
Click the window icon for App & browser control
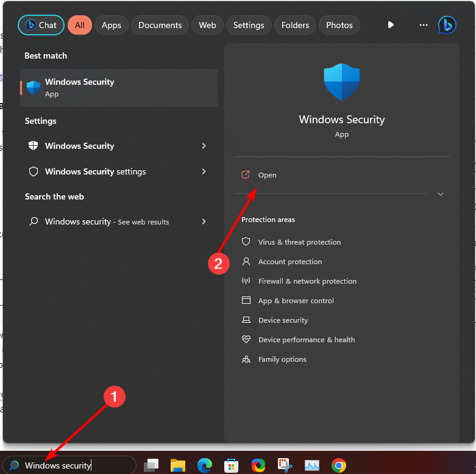[x=246, y=300]
